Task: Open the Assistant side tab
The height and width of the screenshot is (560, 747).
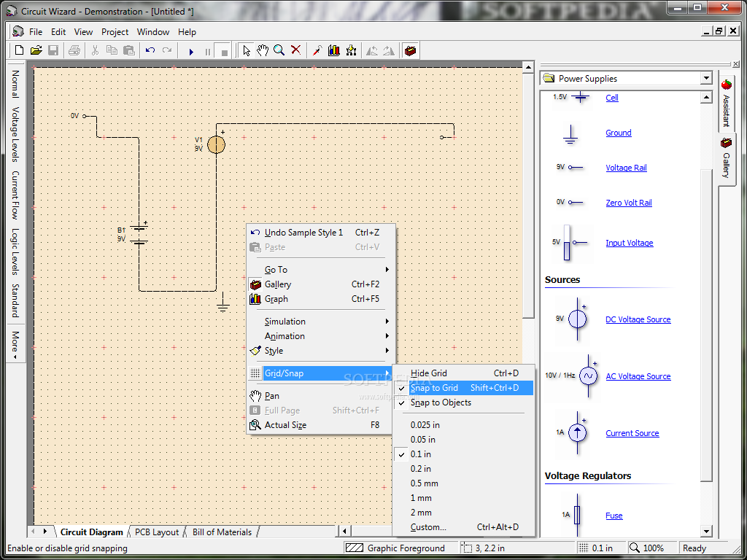Action: pos(726,104)
